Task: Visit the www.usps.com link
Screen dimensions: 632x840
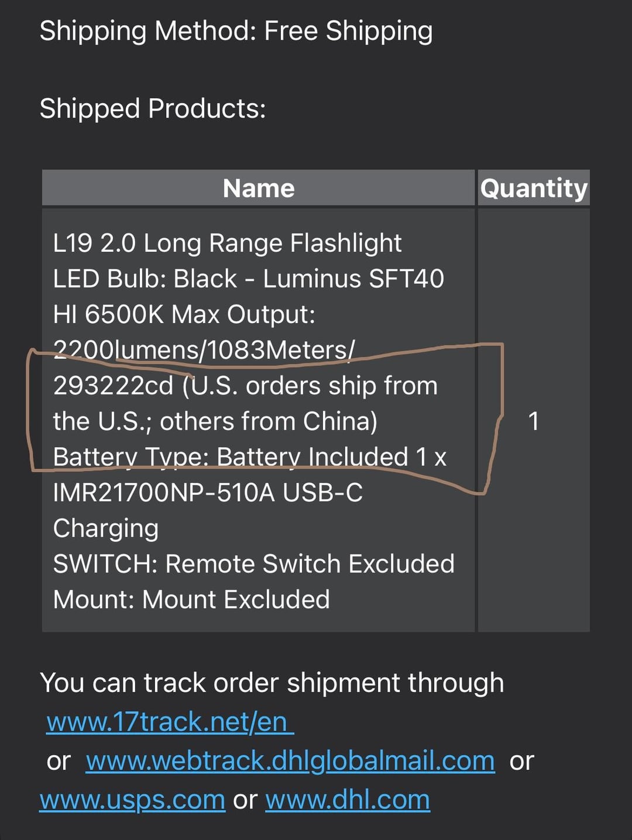Action: coord(132,800)
